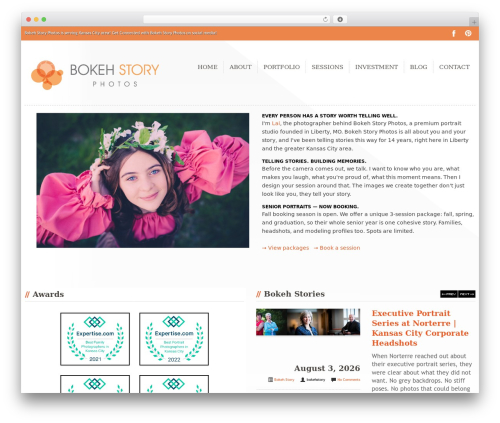Click the Expertise.com 2022 award badge
This screenshot has height=423, width=500.
pyautogui.click(x=174, y=339)
